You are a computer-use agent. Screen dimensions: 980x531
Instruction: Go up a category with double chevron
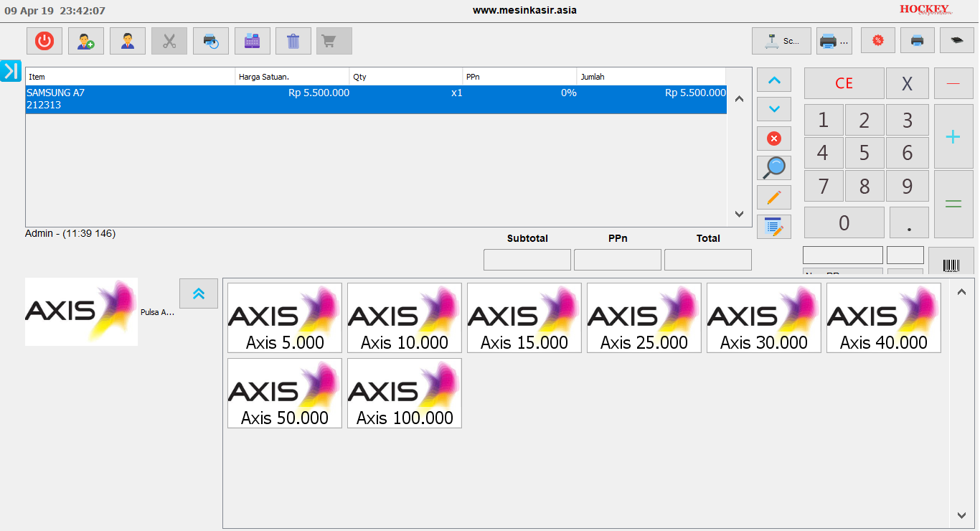click(199, 293)
